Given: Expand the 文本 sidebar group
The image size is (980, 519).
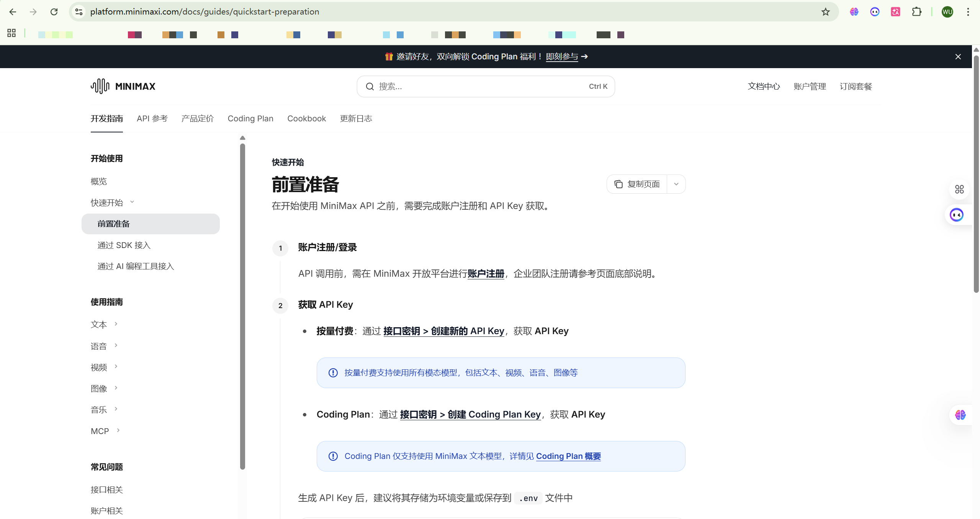Looking at the screenshot, I should [116, 324].
